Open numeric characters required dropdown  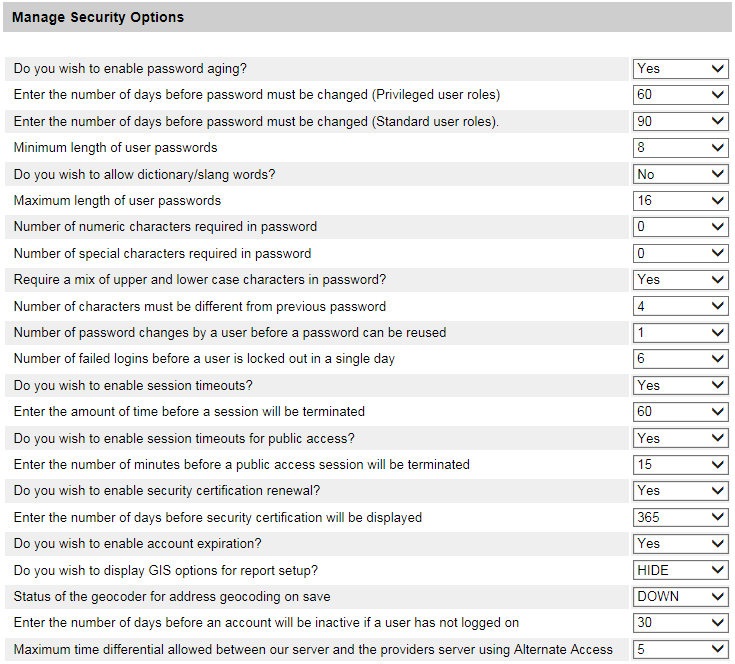681,227
